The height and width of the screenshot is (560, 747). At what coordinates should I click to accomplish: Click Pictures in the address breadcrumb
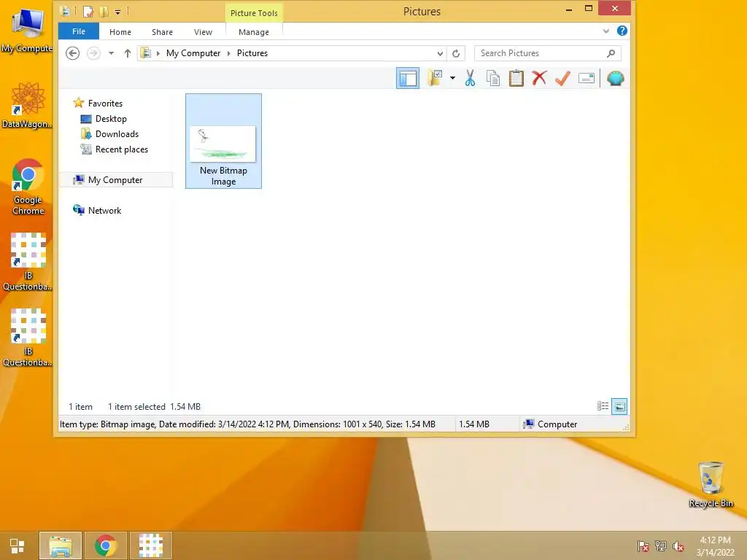pyautogui.click(x=252, y=52)
